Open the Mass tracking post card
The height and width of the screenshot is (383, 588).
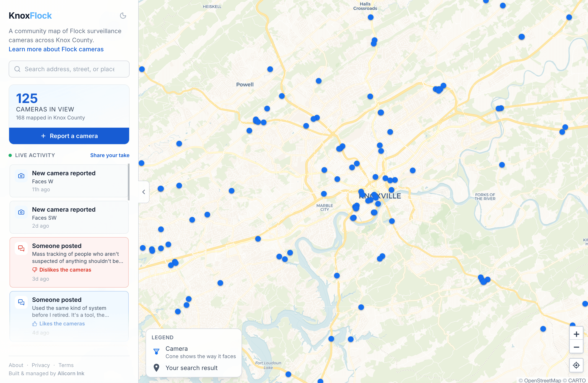pyautogui.click(x=69, y=262)
